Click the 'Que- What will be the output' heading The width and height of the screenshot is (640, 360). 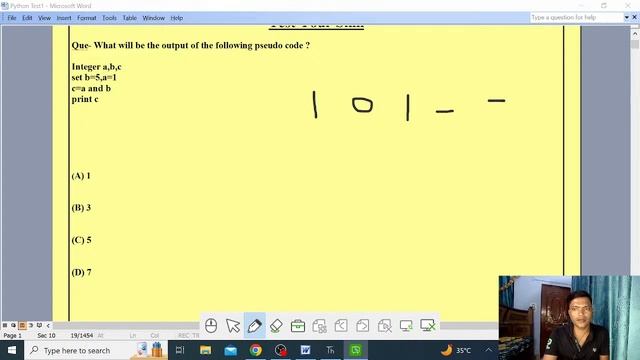[191, 45]
